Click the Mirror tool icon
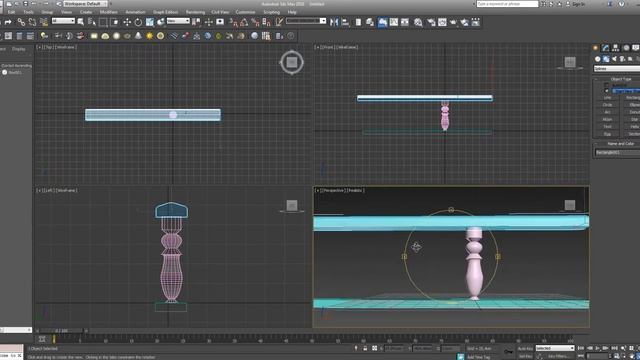640x360 pixels. (x=334, y=22)
